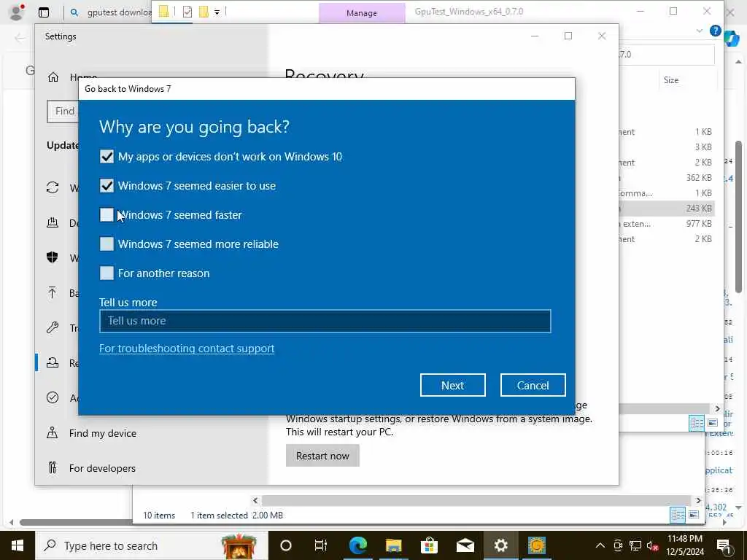Click the muted volume tray icon

[x=653, y=545]
